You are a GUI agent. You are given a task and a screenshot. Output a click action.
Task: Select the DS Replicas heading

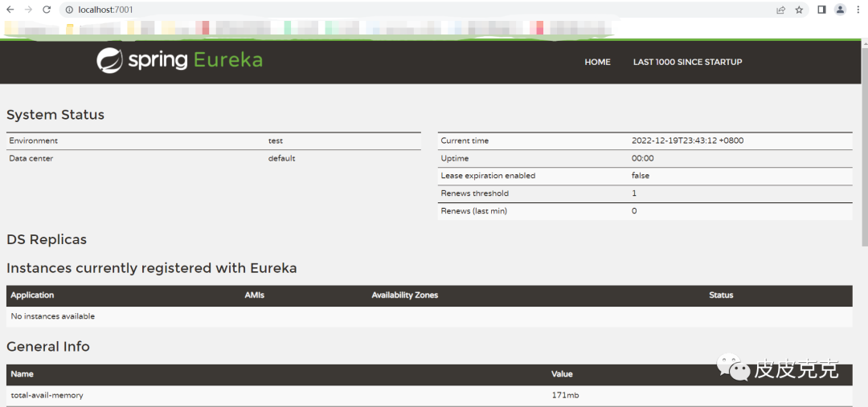pyautogui.click(x=47, y=240)
